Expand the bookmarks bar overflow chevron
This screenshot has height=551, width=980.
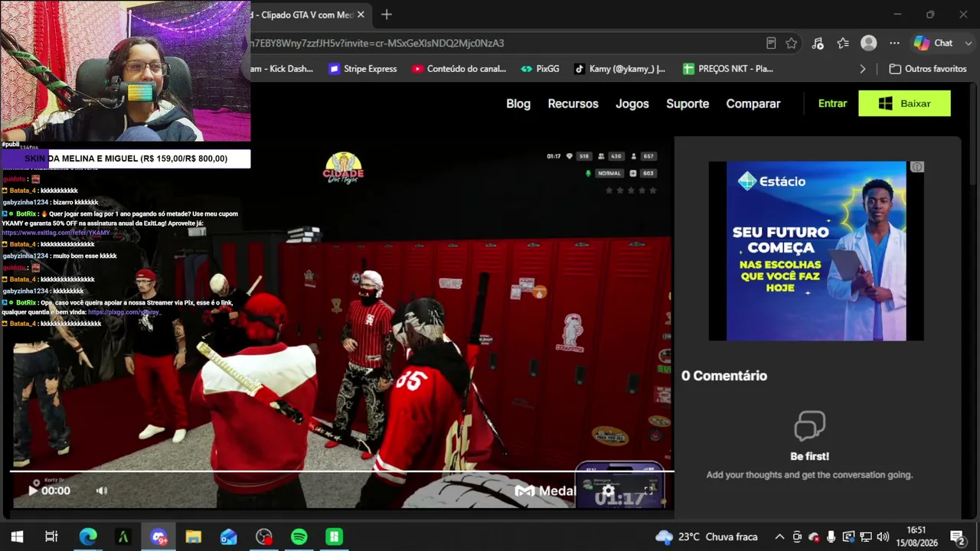point(862,69)
